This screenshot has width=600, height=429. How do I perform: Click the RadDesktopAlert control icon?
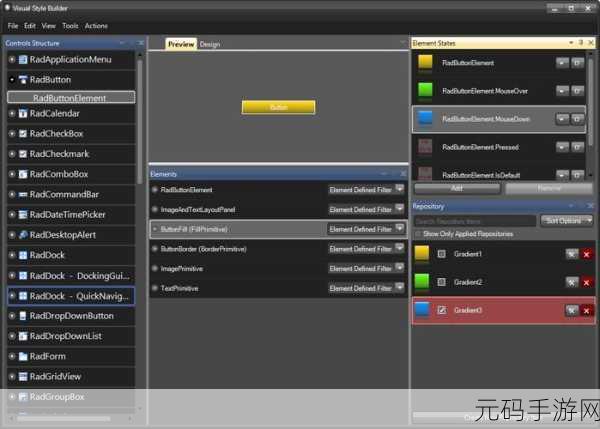pyautogui.click(x=23, y=235)
